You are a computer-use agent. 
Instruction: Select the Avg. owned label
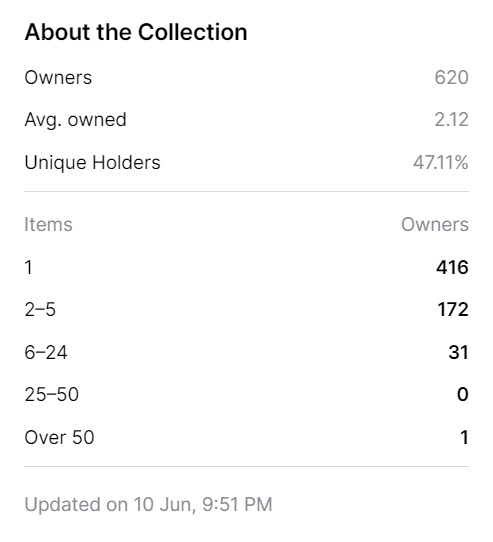[x=75, y=120]
